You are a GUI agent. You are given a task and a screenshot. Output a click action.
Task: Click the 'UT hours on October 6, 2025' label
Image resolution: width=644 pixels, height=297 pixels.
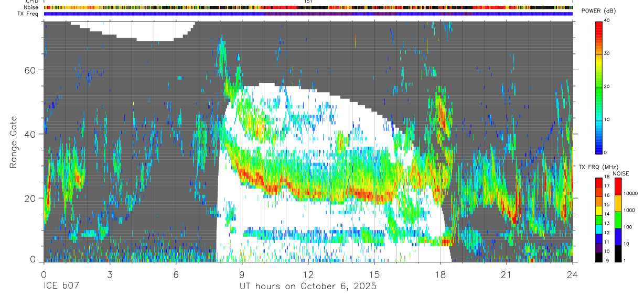click(x=308, y=287)
